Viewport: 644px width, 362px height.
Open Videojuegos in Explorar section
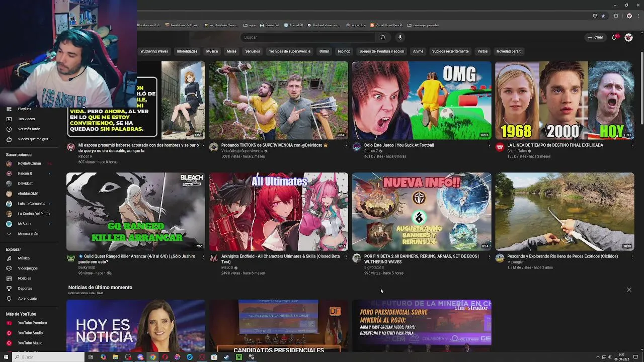pos(28,268)
